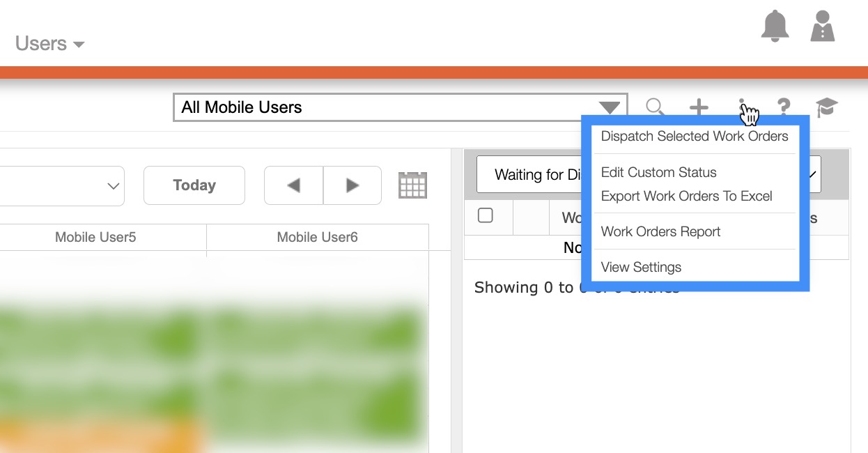Toggle the select-all work orders checkbox
Image resolution: width=868 pixels, height=453 pixels.
coord(486,216)
